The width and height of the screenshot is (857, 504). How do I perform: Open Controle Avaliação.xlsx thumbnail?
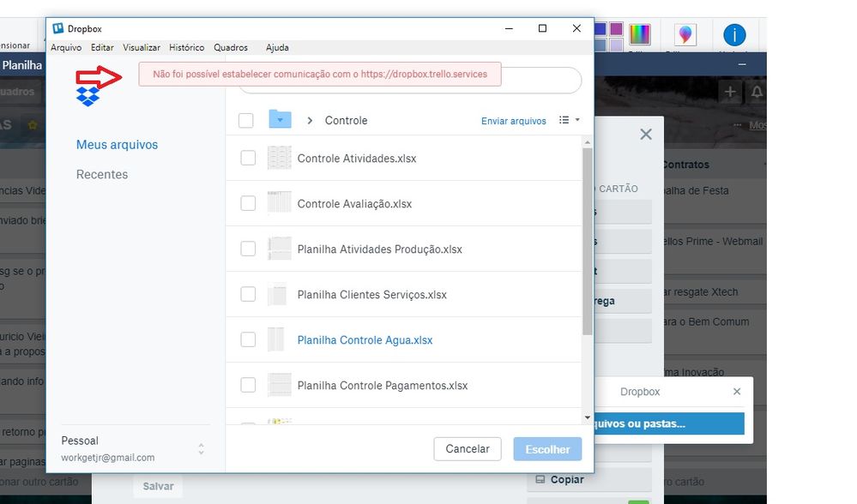click(280, 204)
